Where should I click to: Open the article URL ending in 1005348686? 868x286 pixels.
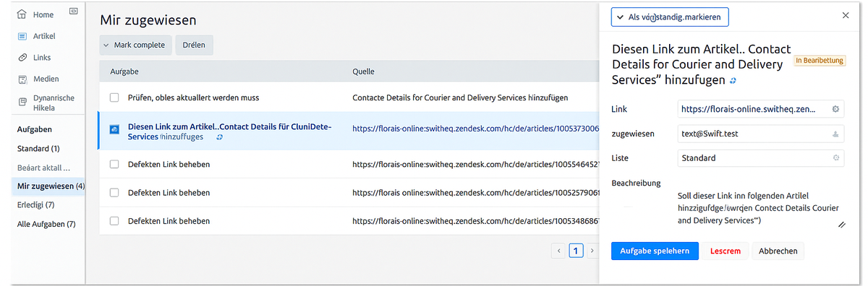click(x=475, y=220)
